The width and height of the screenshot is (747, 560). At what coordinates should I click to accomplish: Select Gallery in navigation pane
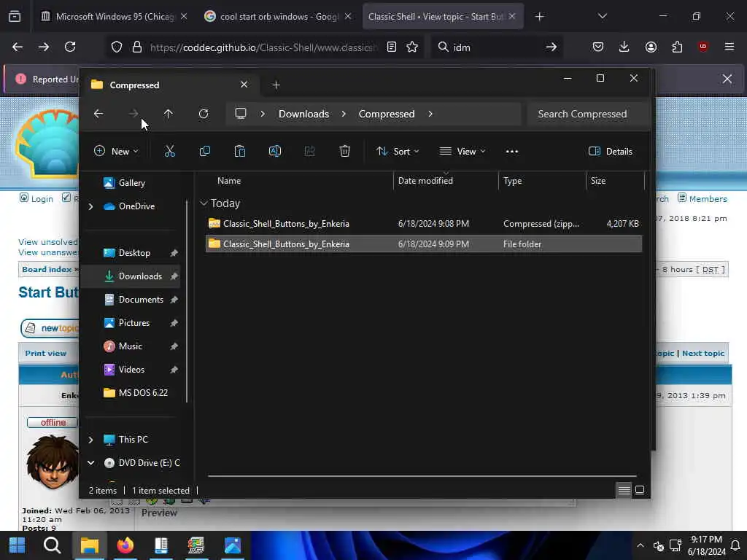tap(131, 183)
